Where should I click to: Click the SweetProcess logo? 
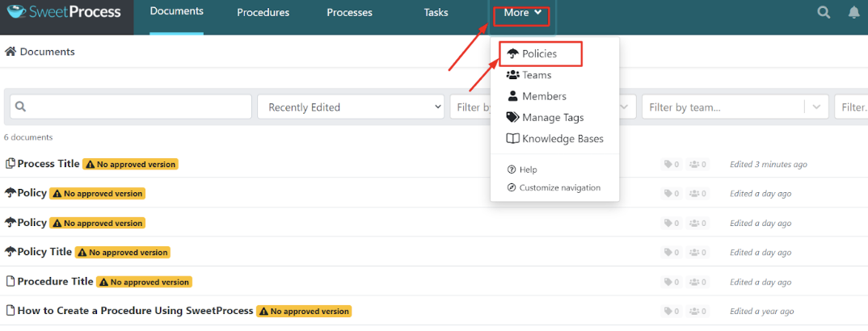click(x=64, y=11)
